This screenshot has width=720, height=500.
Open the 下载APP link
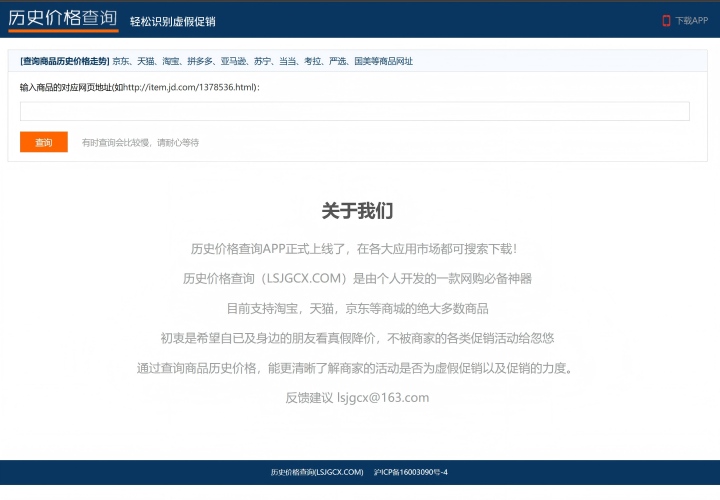click(692, 21)
